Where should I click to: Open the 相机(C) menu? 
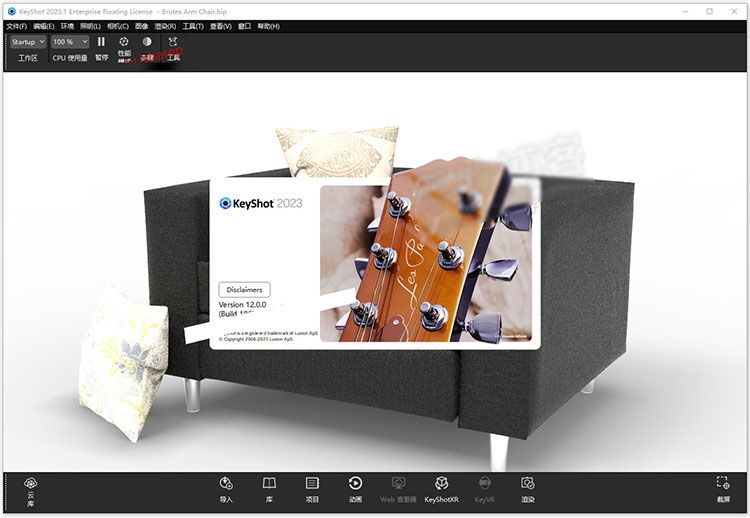[x=118, y=26]
